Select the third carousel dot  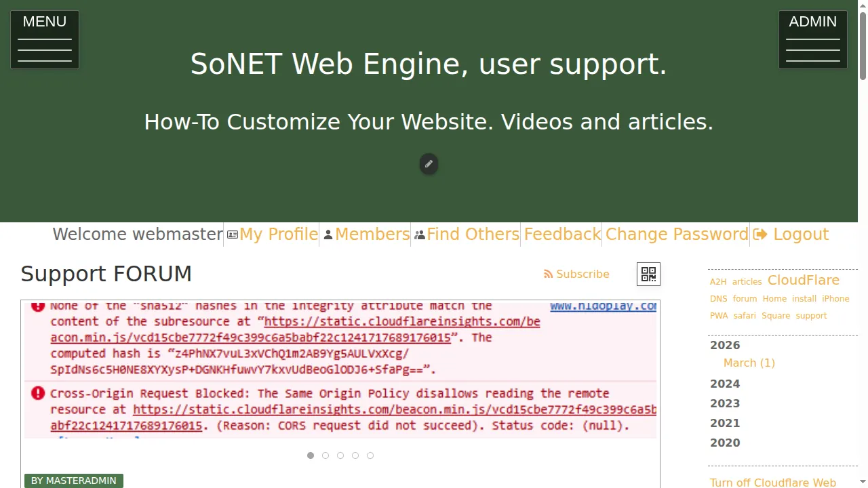340,455
